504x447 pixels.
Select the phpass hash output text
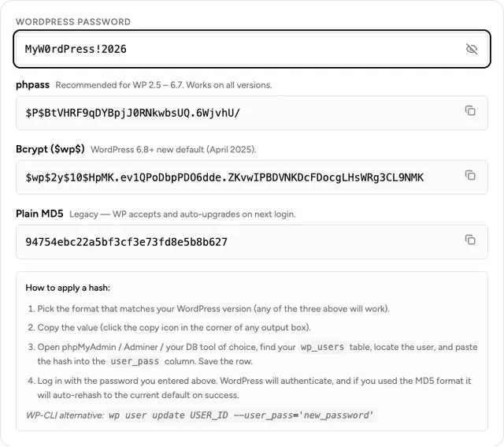(133, 113)
